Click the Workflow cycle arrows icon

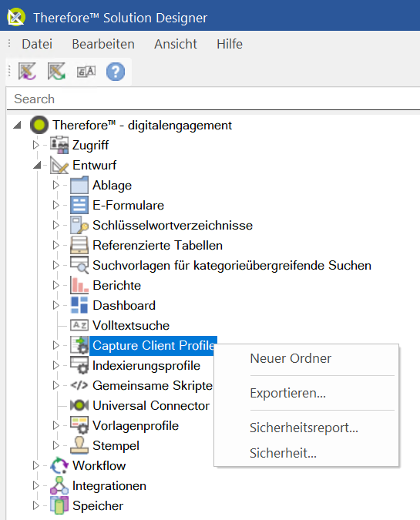pos(59,465)
